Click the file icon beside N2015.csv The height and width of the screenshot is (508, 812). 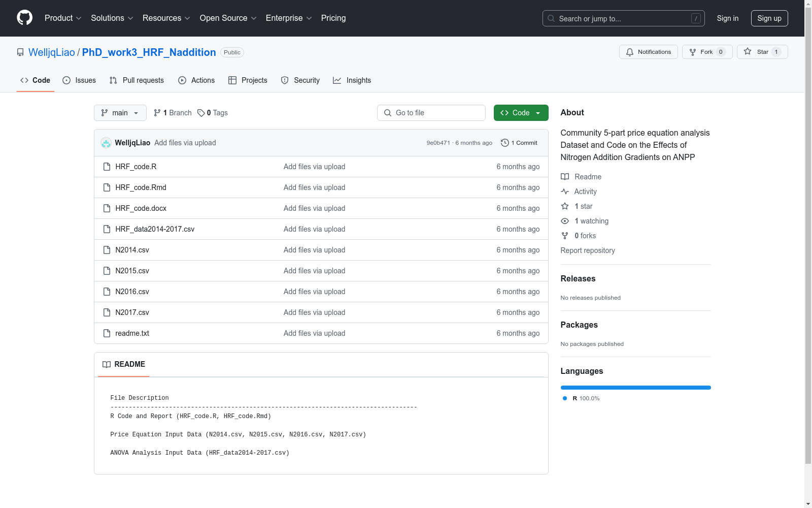click(107, 271)
